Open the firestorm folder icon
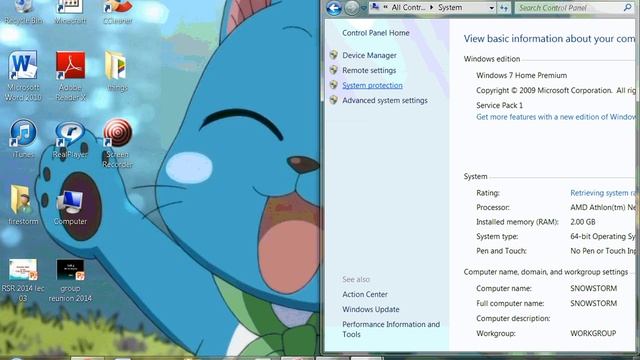The width and height of the screenshot is (640, 360). point(23,205)
